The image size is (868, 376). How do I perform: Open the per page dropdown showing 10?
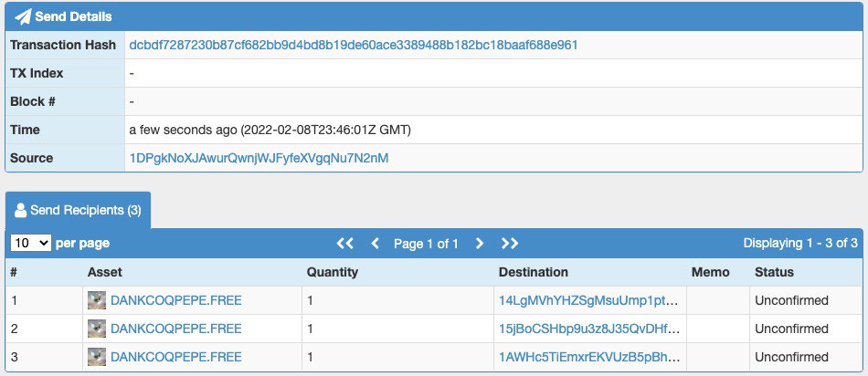point(30,243)
